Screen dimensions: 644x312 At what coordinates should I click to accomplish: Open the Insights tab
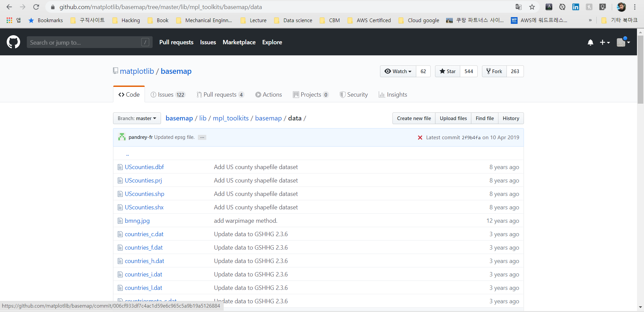(393, 95)
